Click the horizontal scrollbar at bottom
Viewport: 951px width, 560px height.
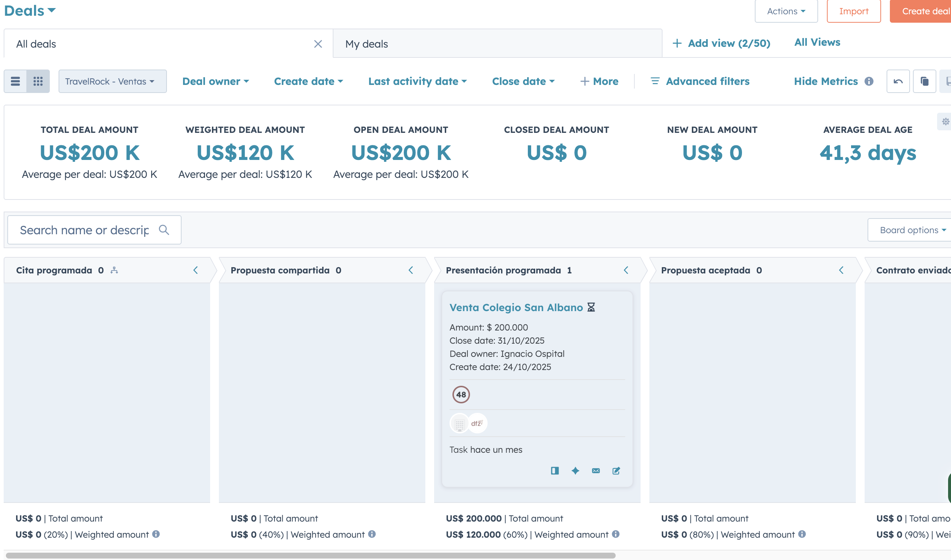(x=310, y=556)
